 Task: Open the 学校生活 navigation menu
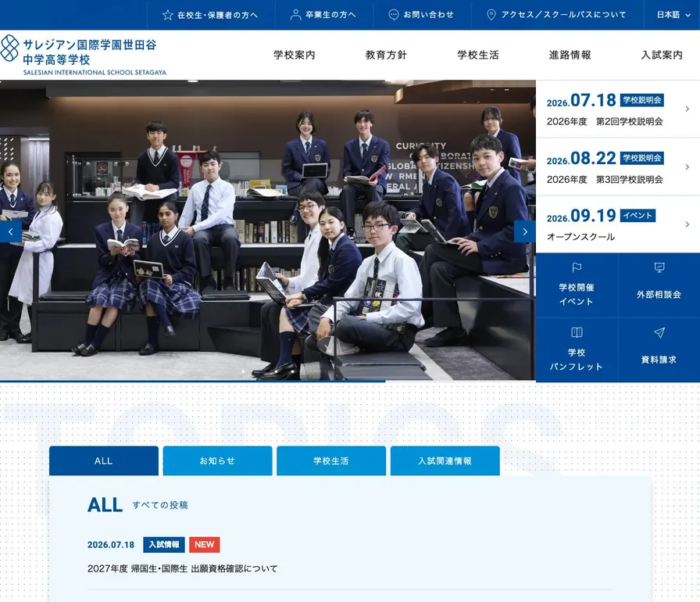pos(478,55)
